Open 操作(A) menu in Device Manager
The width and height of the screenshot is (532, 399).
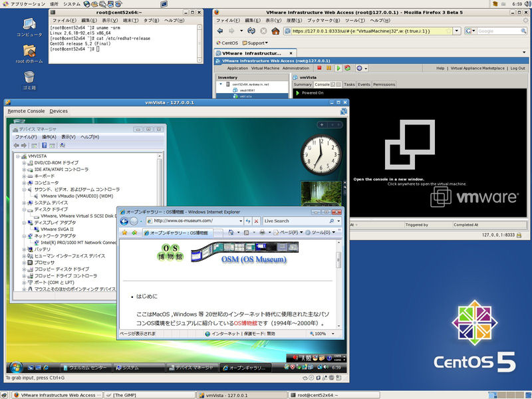point(49,137)
